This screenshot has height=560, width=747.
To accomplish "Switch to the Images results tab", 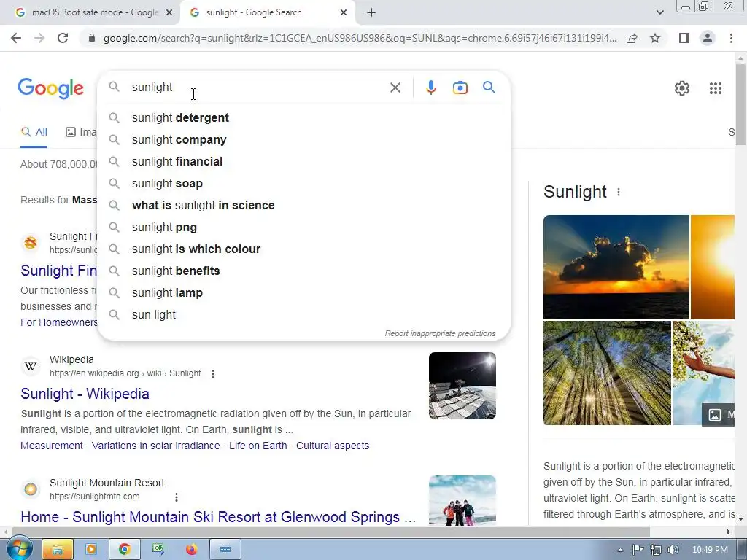I will (x=81, y=133).
